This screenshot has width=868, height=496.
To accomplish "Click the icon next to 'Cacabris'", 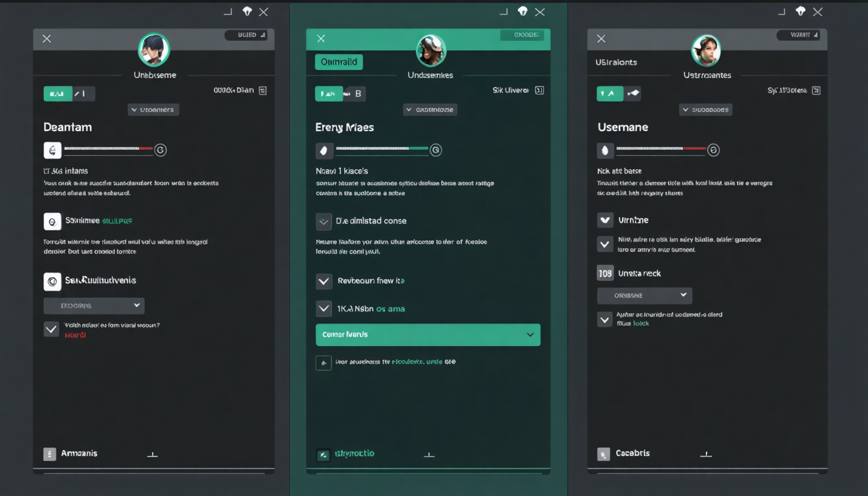I will coord(603,454).
